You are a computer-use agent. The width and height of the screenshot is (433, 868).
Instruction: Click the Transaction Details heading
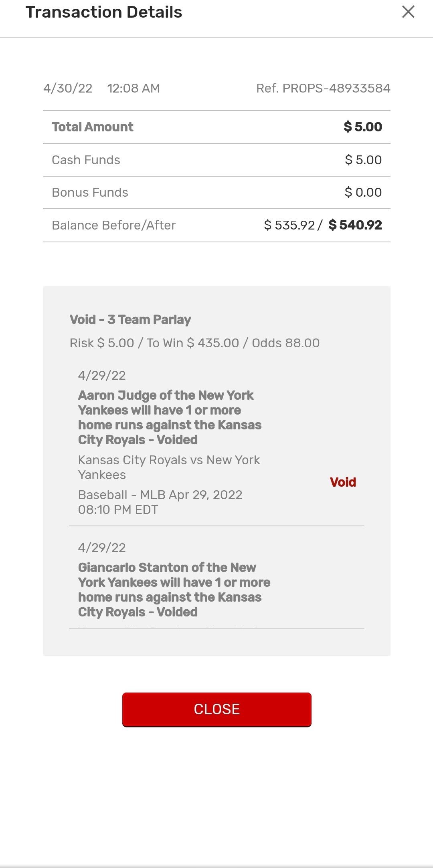coord(104,12)
